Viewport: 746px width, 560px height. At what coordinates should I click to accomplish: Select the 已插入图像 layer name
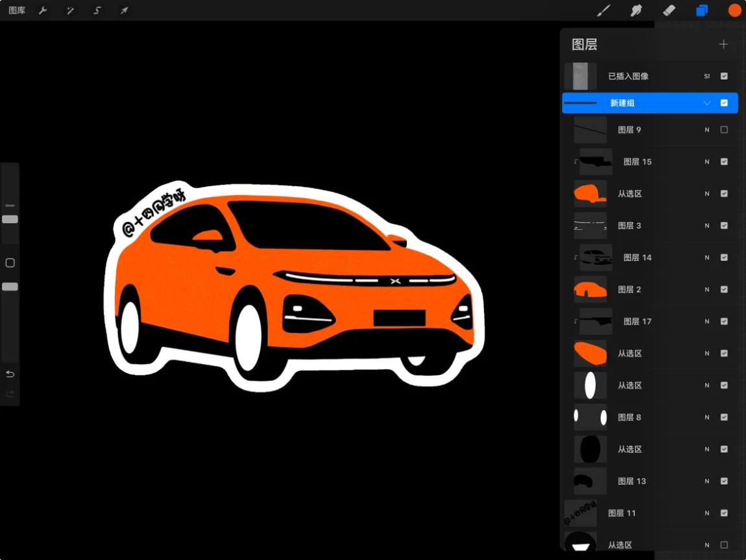pos(628,76)
